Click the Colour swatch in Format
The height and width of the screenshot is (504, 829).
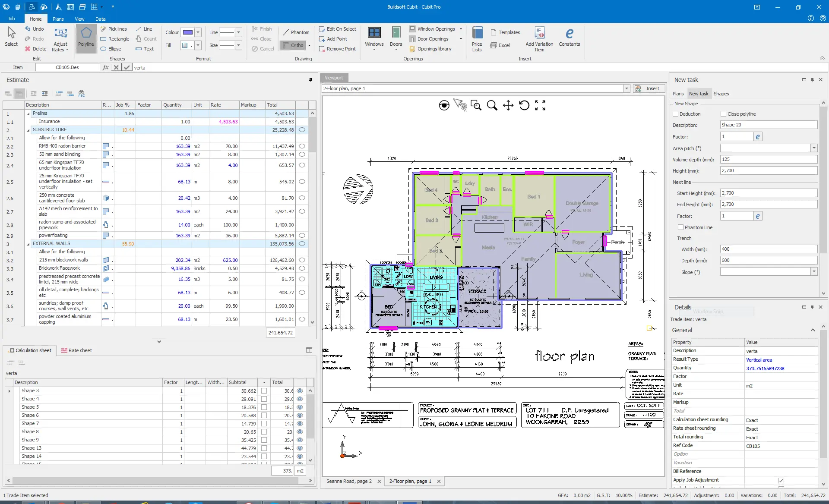(187, 32)
